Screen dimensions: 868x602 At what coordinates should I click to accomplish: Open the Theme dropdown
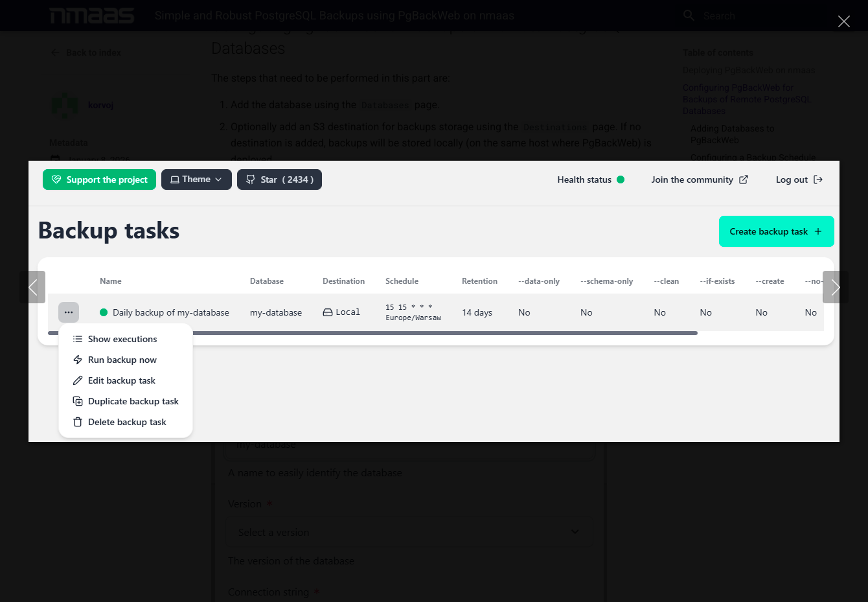coord(196,179)
